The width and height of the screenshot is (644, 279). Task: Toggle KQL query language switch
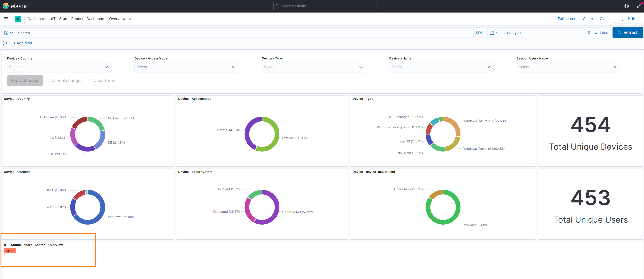tap(479, 33)
